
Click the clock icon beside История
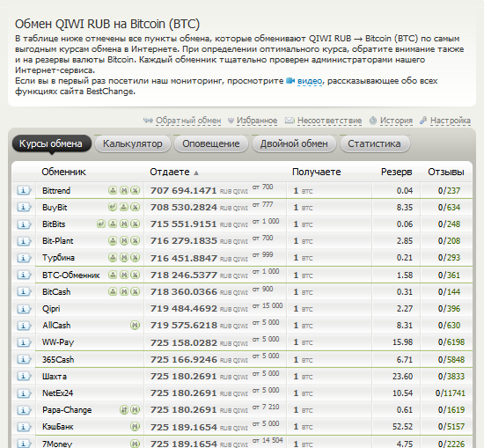tap(373, 121)
